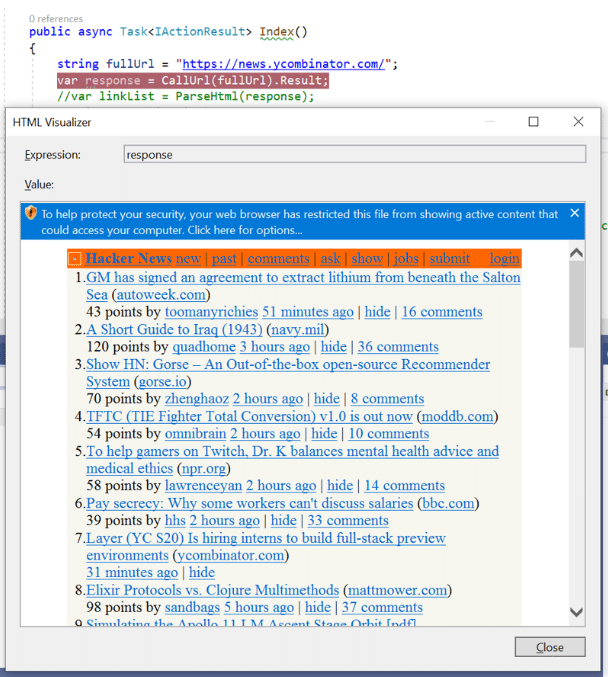The image size is (608, 677).
Task: Click the Close button
Action: pos(550,647)
